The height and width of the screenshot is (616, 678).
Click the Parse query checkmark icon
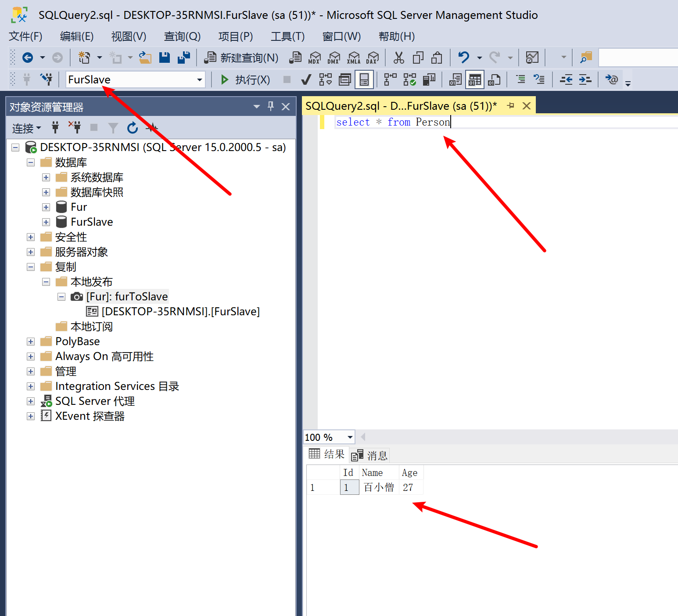click(x=306, y=80)
